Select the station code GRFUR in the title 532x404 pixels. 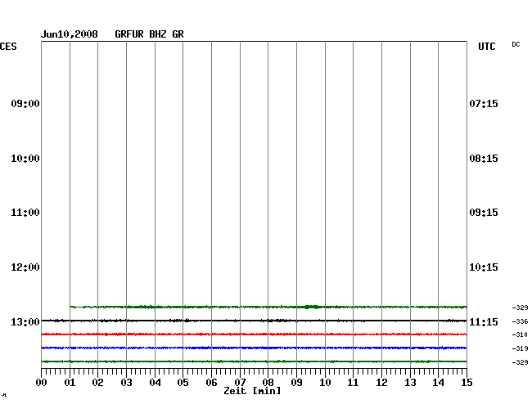tap(129, 34)
